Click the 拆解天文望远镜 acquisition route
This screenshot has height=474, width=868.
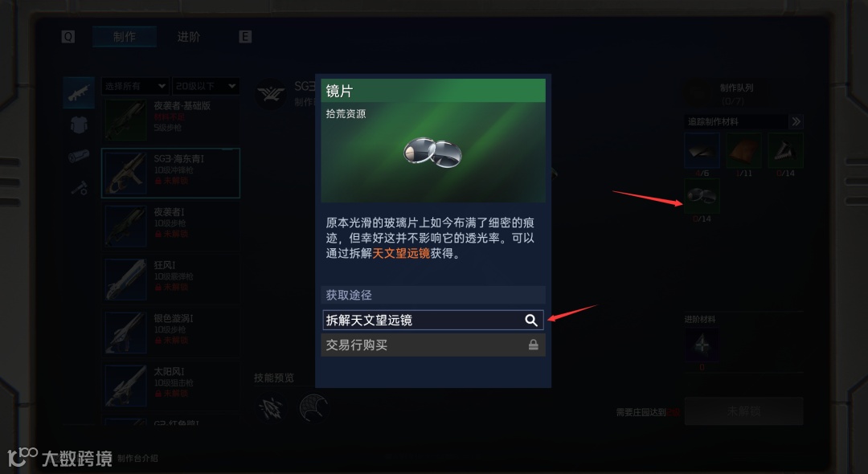(x=433, y=321)
